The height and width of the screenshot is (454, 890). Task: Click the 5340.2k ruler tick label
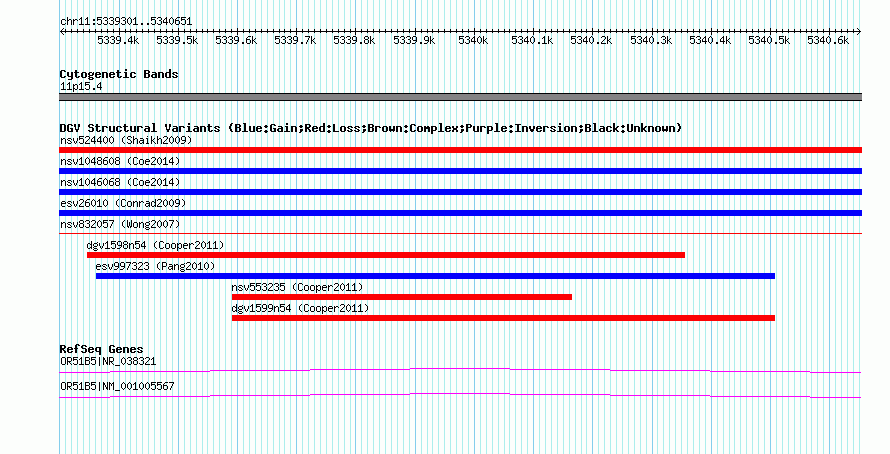(591, 40)
